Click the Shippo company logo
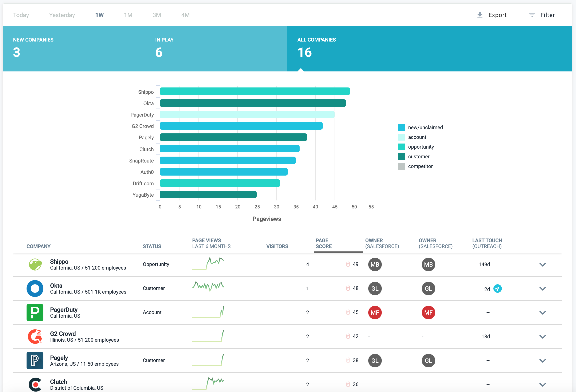Viewport: 576px width, 392px height. click(35, 264)
